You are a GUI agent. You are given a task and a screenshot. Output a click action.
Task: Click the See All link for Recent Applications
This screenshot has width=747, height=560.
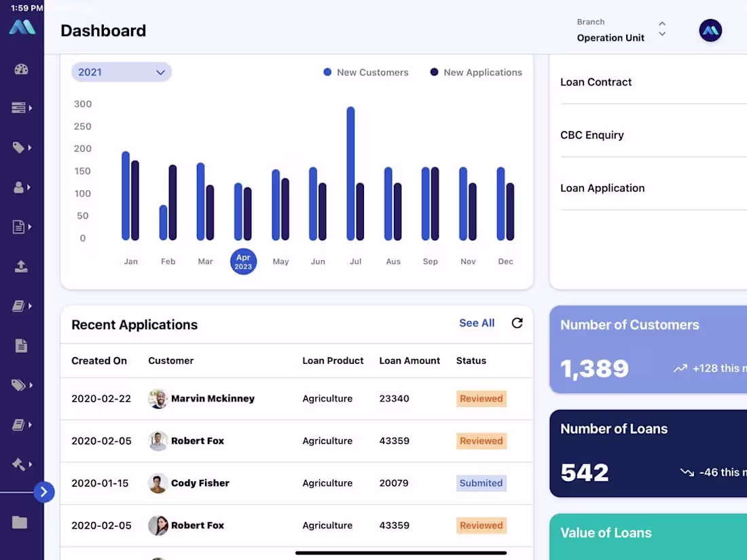tap(477, 323)
